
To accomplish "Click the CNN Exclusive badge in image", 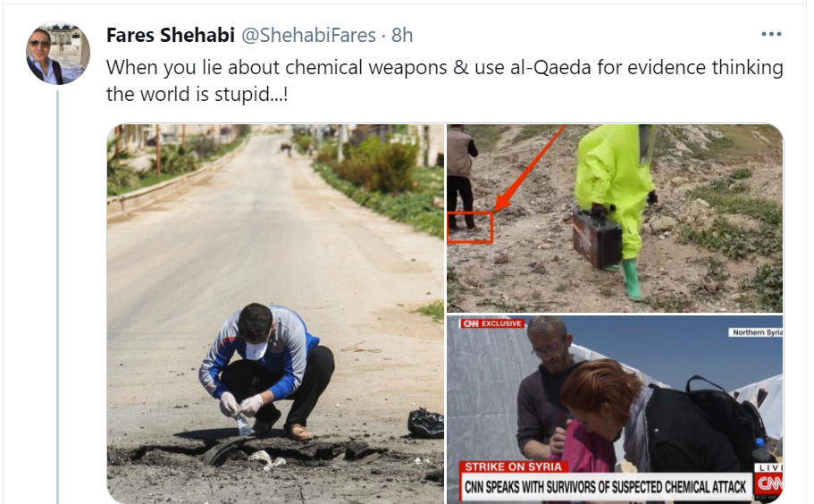I will point(492,323).
